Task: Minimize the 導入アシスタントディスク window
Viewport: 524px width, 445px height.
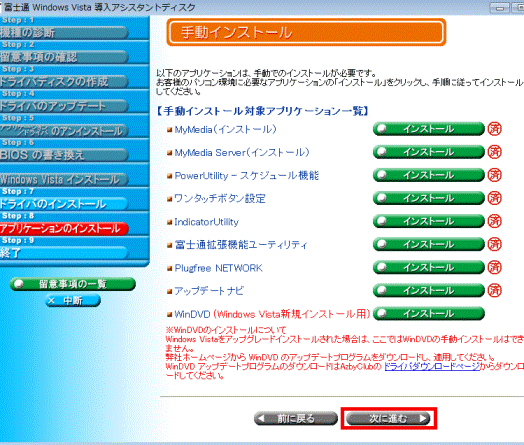Action: (500, 8)
